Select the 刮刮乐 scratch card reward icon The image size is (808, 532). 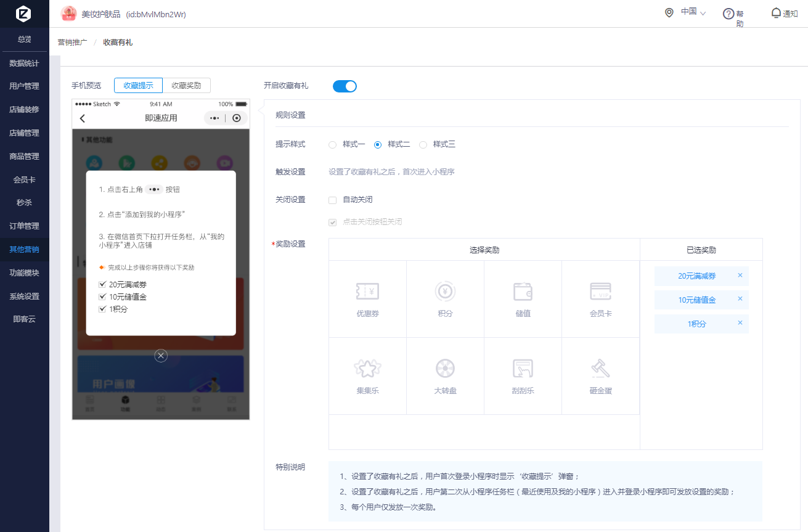tap(523, 368)
